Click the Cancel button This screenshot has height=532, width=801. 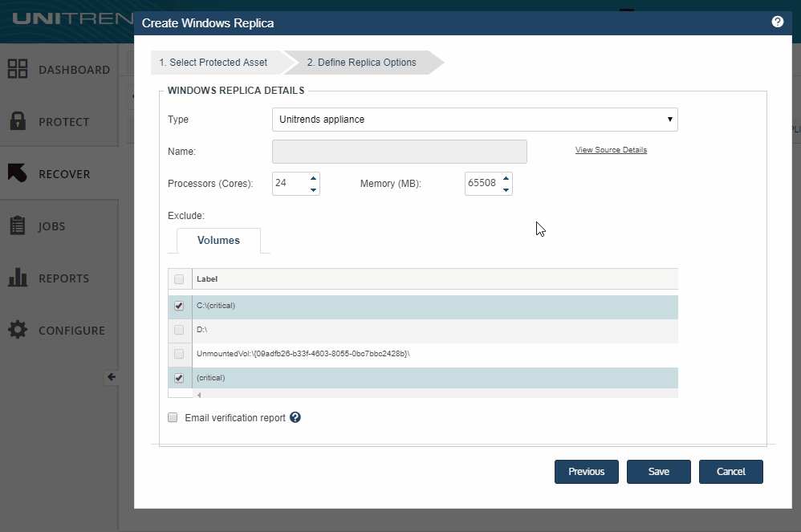click(x=731, y=472)
